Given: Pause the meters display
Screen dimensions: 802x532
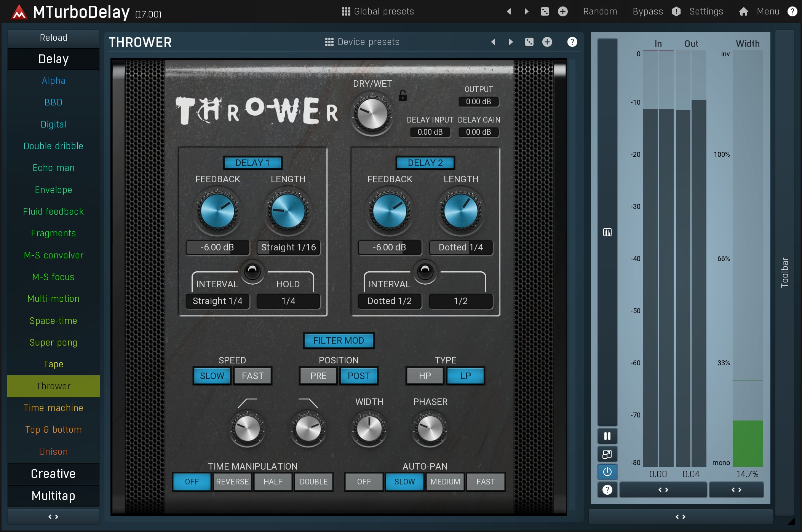Looking at the screenshot, I should pyautogui.click(x=607, y=436).
